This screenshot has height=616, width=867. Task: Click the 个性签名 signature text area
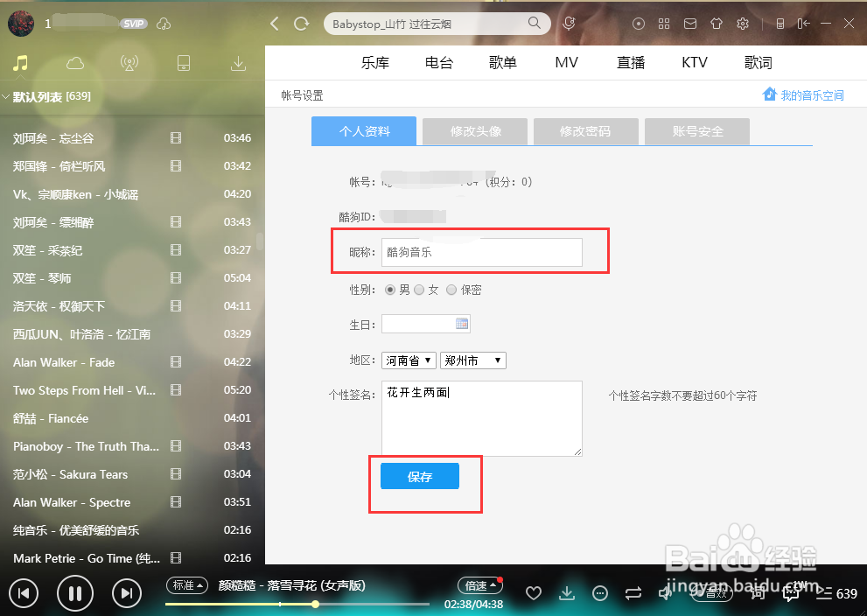[x=481, y=418]
